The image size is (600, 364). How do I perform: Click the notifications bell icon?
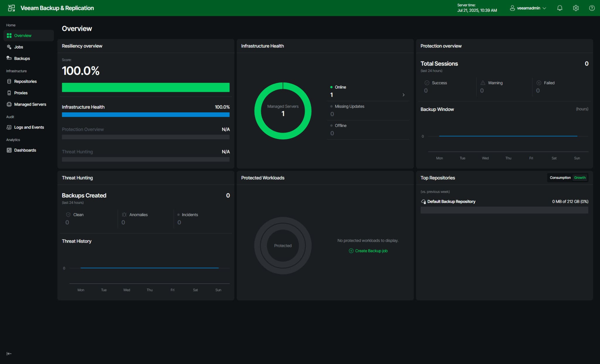click(x=560, y=8)
